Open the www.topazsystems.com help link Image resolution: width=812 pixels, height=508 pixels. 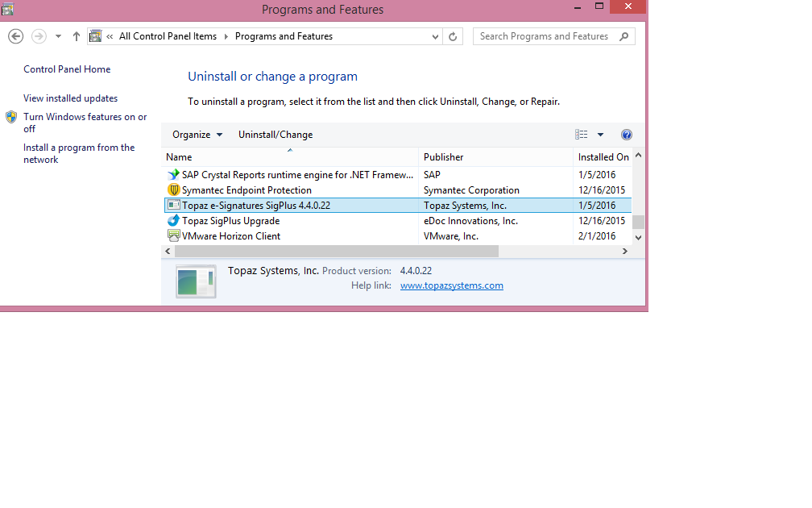click(x=452, y=285)
